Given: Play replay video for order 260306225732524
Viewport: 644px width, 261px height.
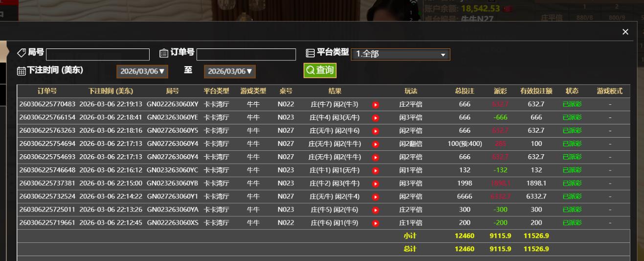Looking at the screenshot, I should tap(376, 196).
